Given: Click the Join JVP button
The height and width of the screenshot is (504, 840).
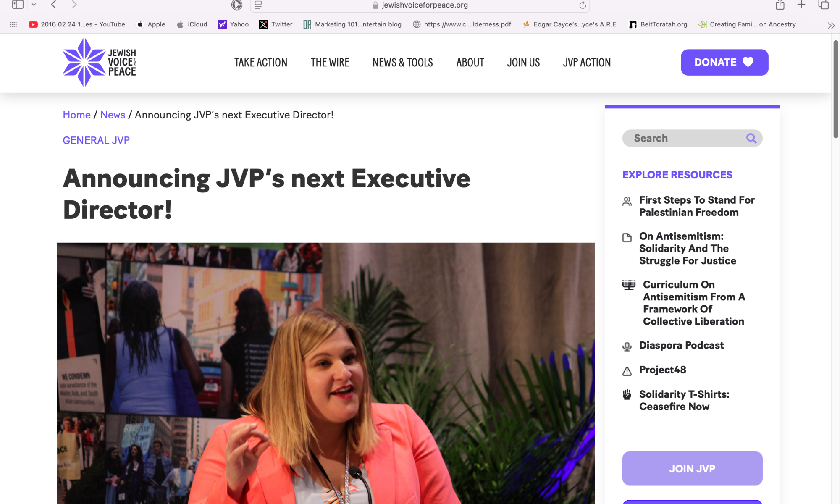Looking at the screenshot, I should pos(692,468).
